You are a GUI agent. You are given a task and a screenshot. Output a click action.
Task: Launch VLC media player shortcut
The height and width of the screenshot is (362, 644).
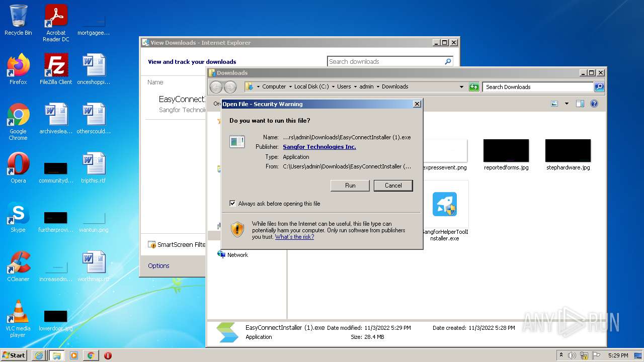18,318
